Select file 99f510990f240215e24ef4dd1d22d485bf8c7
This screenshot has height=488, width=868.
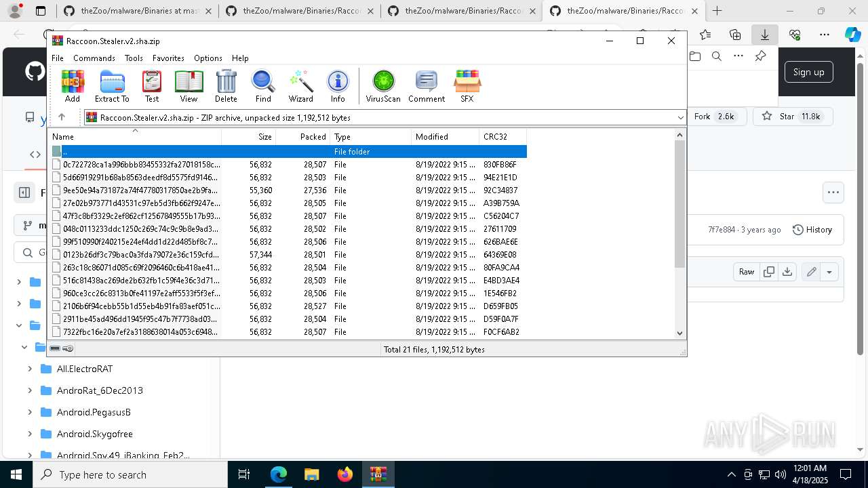(x=288, y=242)
